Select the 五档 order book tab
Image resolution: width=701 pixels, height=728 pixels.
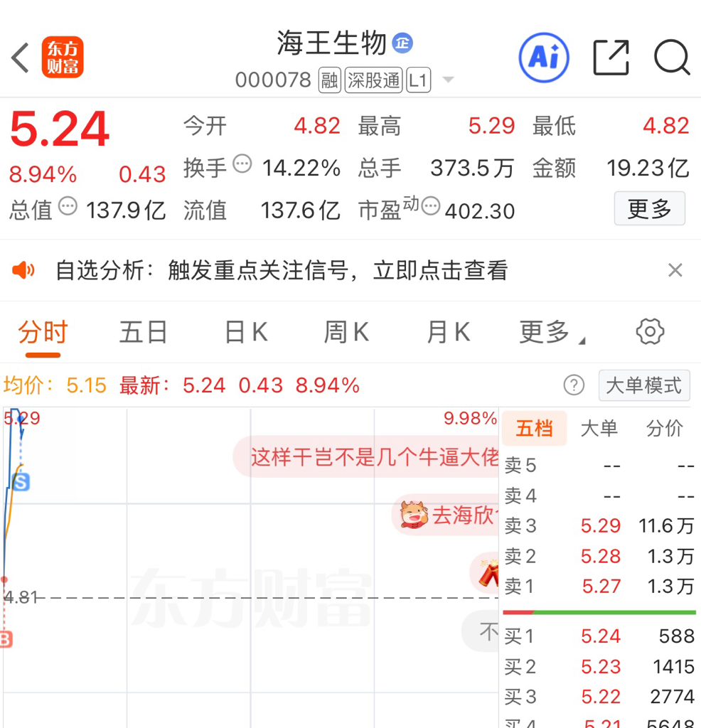pos(535,428)
